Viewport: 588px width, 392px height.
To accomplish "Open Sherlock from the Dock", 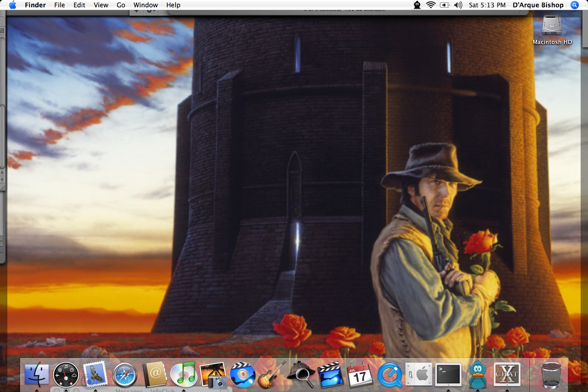I will (x=301, y=375).
